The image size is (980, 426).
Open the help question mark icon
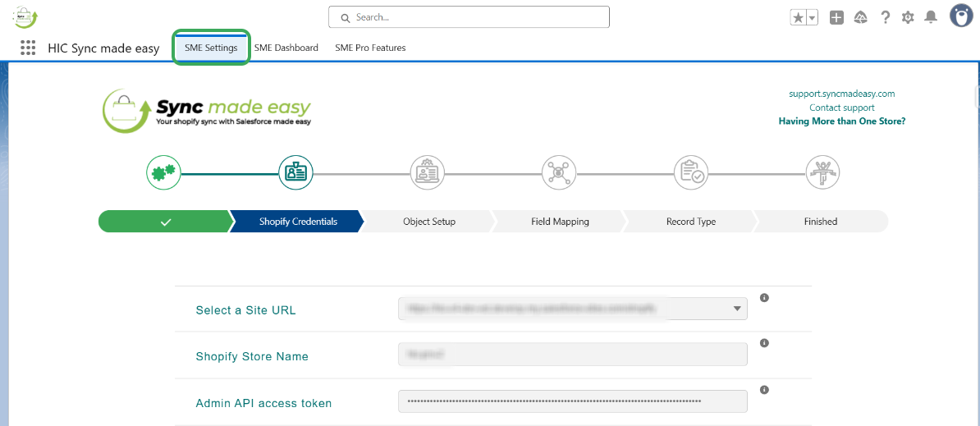pyautogui.click(x=885, y=17)
